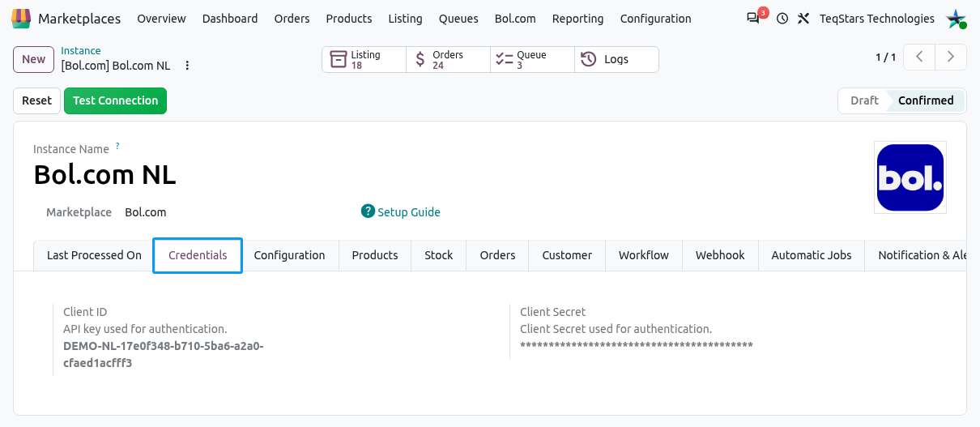Click the Marketplace value Bol.com

(146, 212)
